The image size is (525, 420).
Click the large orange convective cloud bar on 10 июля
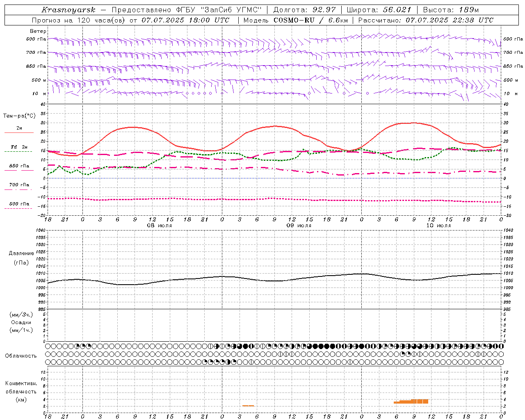[x=411, y=402]
